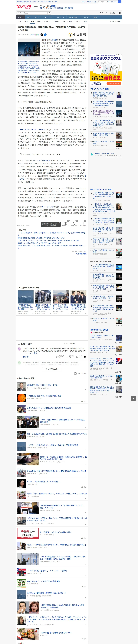
Task: Open the エンタメ category
Action: click(47, 22)
